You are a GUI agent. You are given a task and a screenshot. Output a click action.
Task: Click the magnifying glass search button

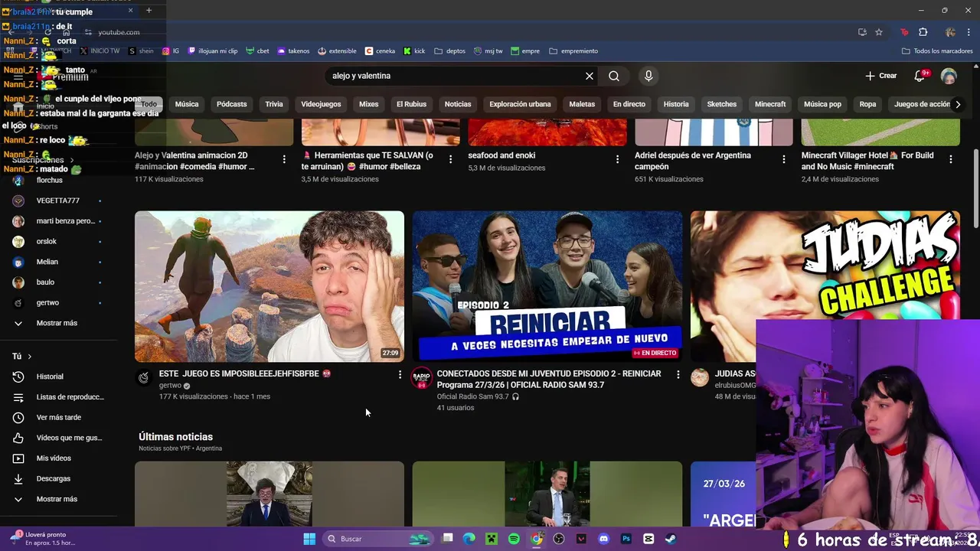[614, 76]
